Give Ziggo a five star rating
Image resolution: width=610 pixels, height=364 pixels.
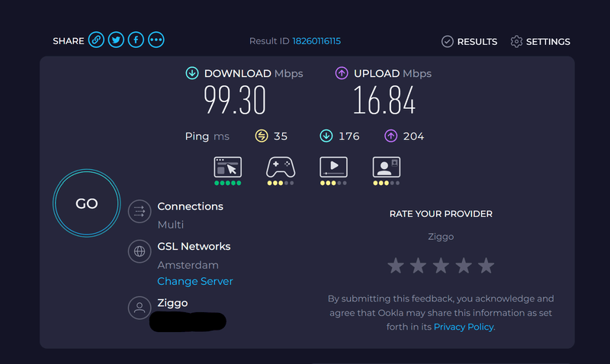486,266
